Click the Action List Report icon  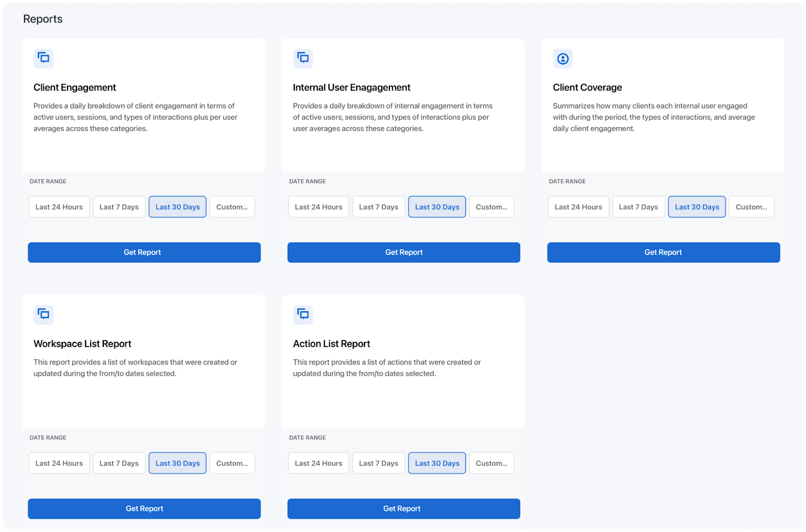coord(303,315)
